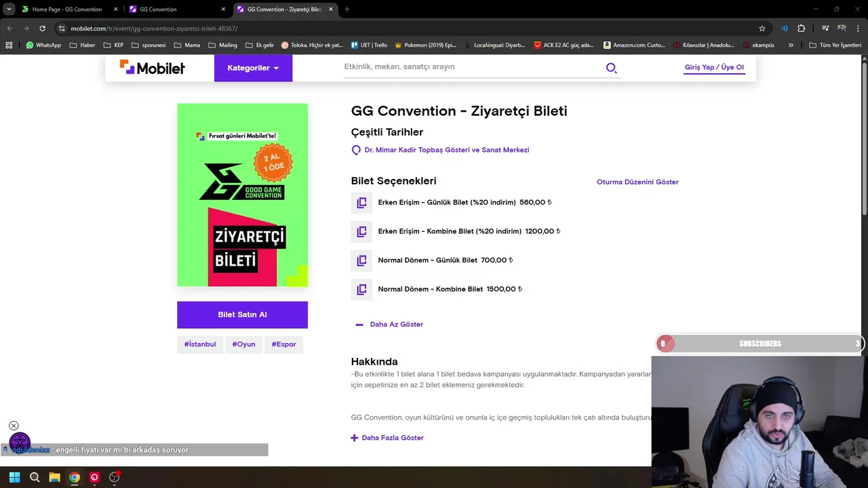Open the Chrome profile avatar

(842, 28)
